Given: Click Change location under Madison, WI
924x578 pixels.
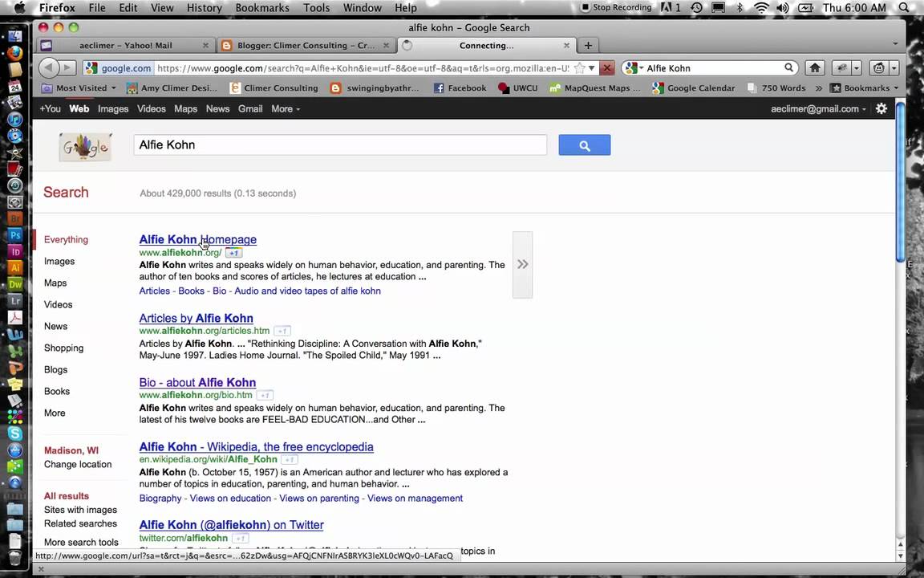Looking at the screenshot, I should pos(78,464).
